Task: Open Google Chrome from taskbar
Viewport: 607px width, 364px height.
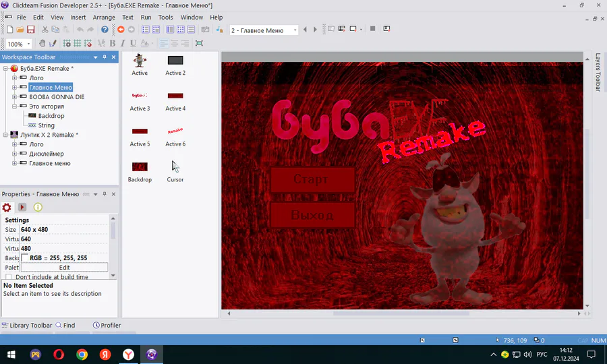Action: pyautogui.click(x=82, y=355)
